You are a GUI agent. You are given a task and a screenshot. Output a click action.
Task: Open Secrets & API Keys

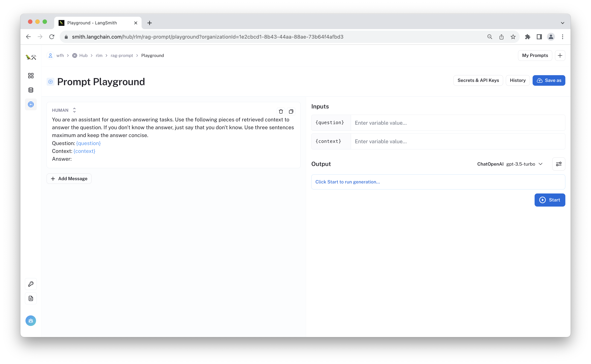(478, 80)
